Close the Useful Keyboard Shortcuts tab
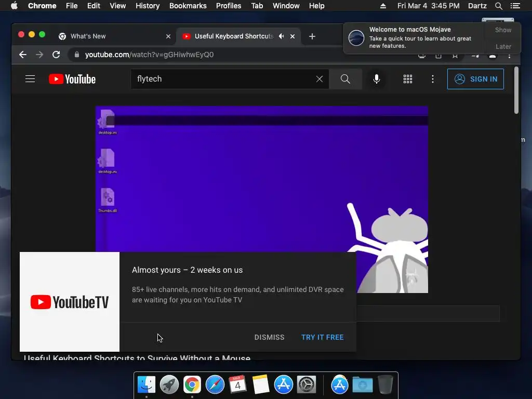Viewport: 532px width, 399px height. click(292, 36)
